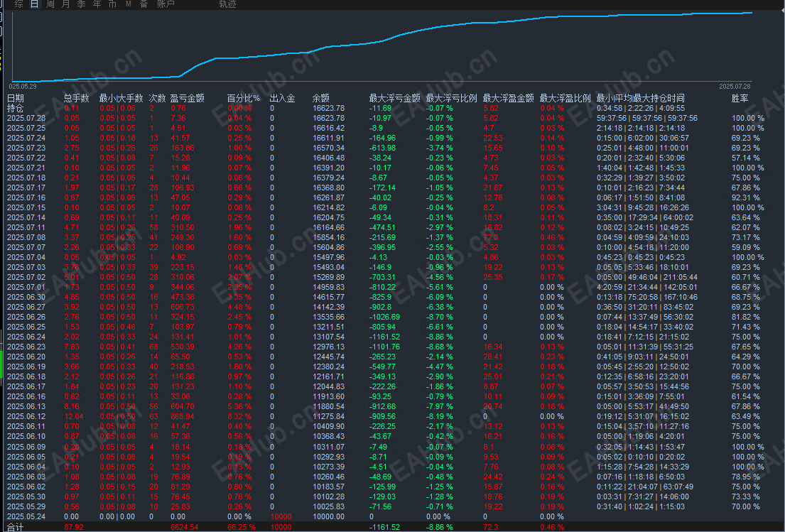The height and width of the screenshot is (532, 785).
Task: Select the 年 yearly tab
Action: [97, 4]
